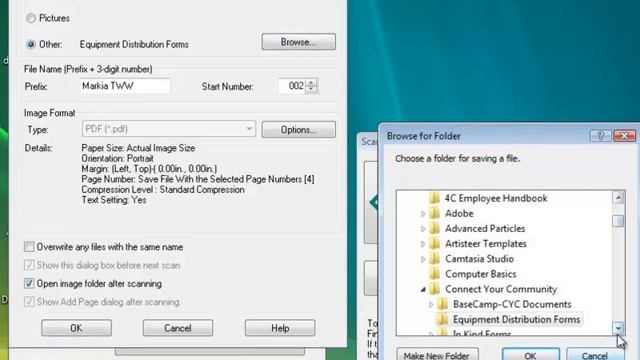Click Cancel in the Browse for Folder dialog
The image size is (640, 360).
click(x=595, y=355)
